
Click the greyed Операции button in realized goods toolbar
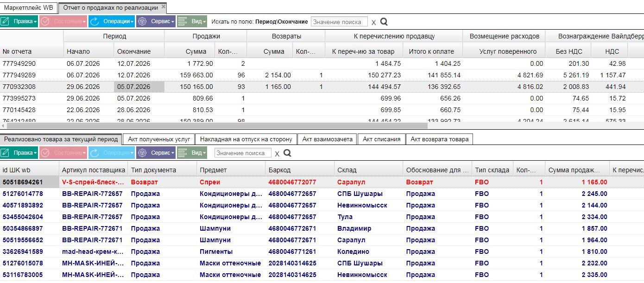click(112, 152)
